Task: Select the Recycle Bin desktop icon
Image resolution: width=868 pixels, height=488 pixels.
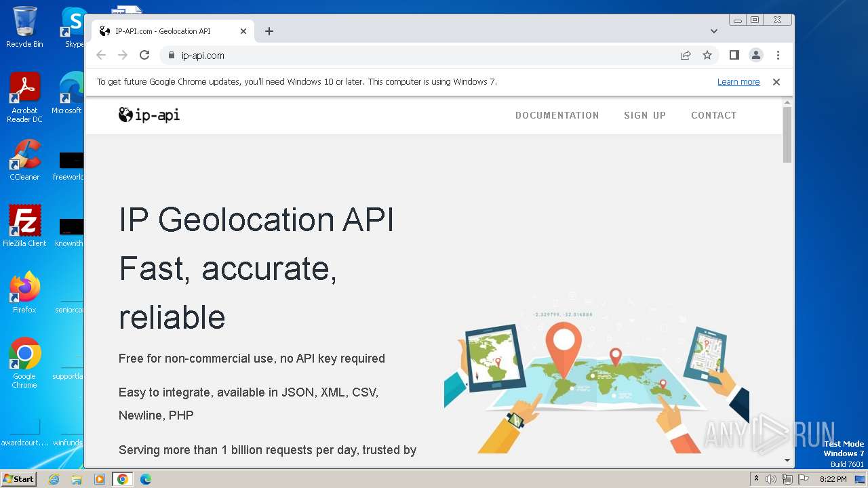Action: (x=24, y=27)
